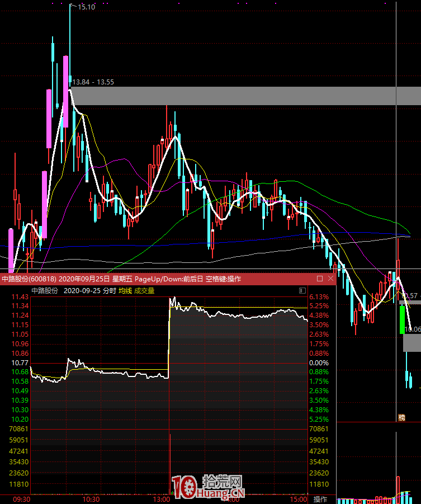Click the 操作 button at popup bottom
This screenshot has width=421, height=504.
click(320, 499)
